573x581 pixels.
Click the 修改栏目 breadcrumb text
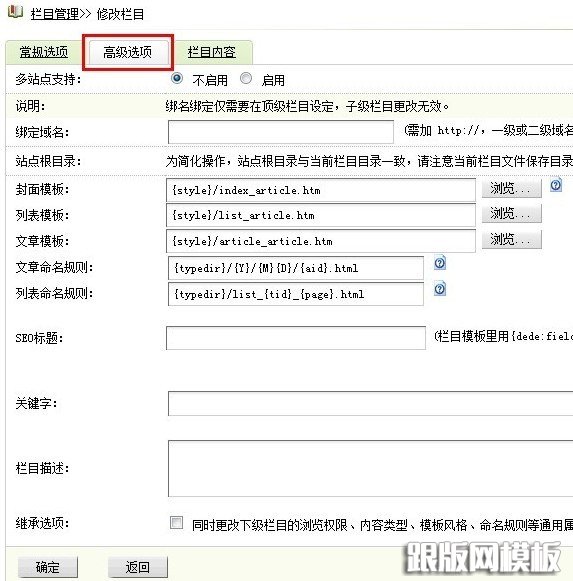(x=120, y=14)
